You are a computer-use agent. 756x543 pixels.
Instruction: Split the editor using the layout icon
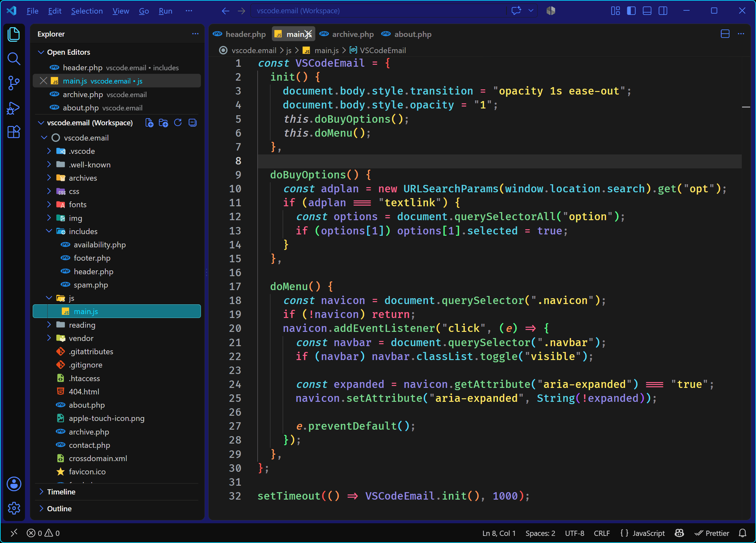point(725,34)
